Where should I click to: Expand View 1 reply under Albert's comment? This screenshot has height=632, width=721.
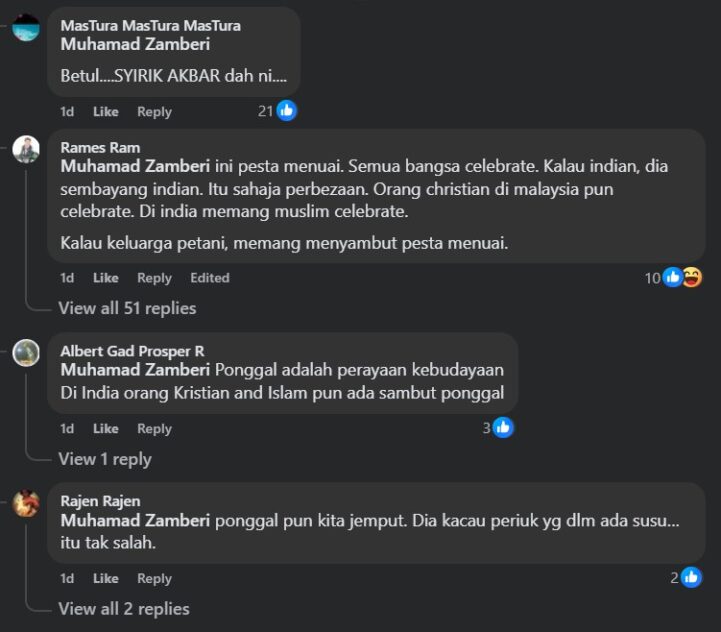(105, 459)
